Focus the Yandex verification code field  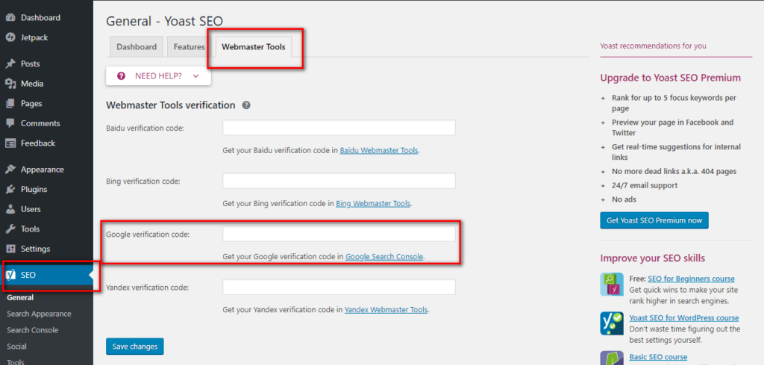[339, 287]
